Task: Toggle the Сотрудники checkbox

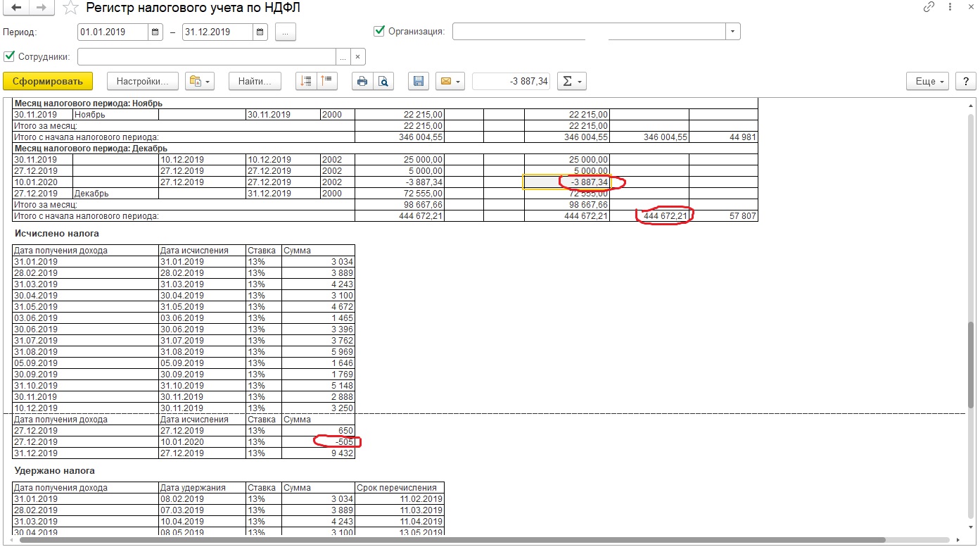Action: pos(9,56)
